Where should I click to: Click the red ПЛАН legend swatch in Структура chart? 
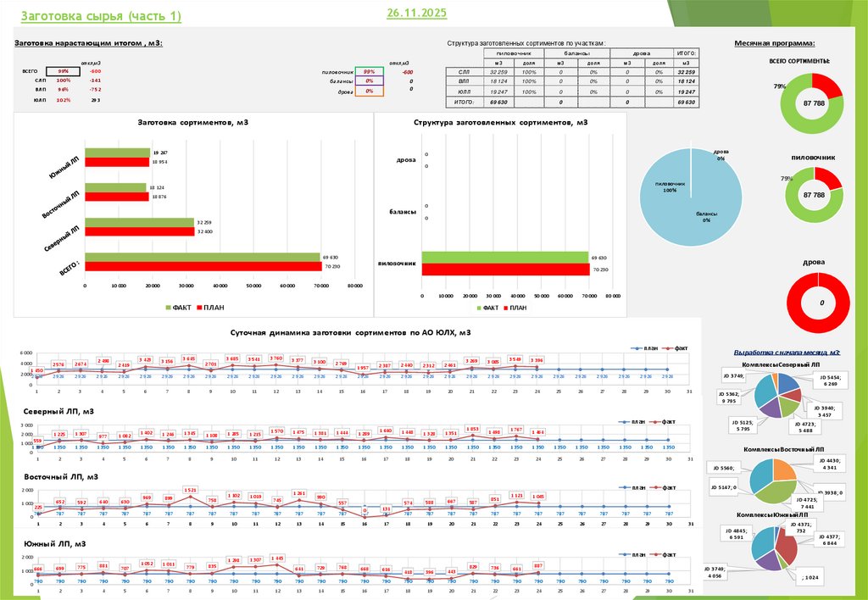(505, 308)
